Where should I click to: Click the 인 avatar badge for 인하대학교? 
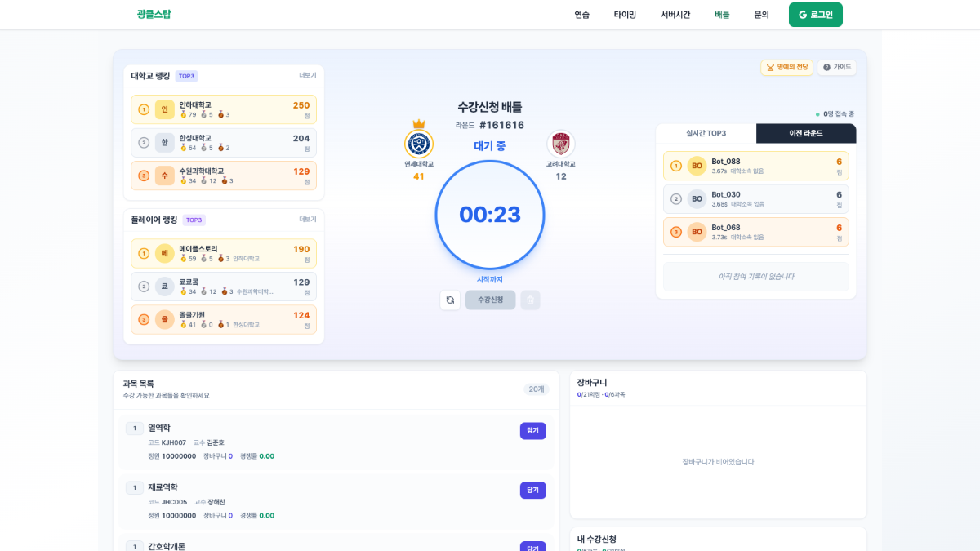(165, 109)
